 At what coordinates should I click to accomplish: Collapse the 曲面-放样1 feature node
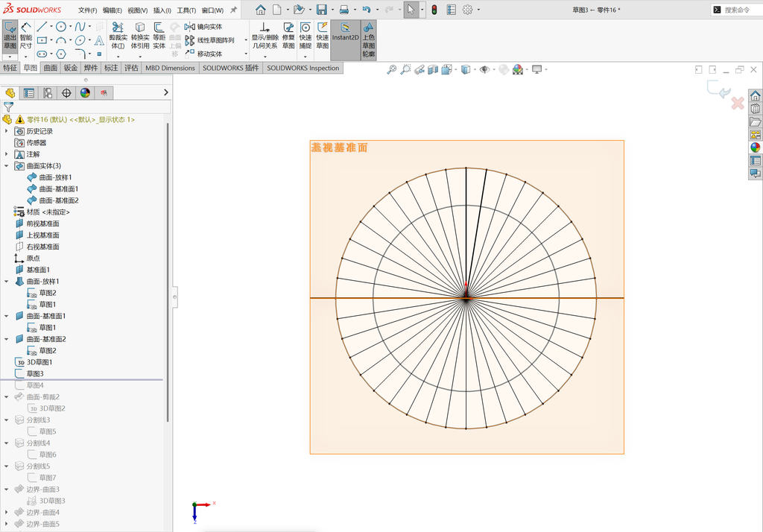coord(6,282)
